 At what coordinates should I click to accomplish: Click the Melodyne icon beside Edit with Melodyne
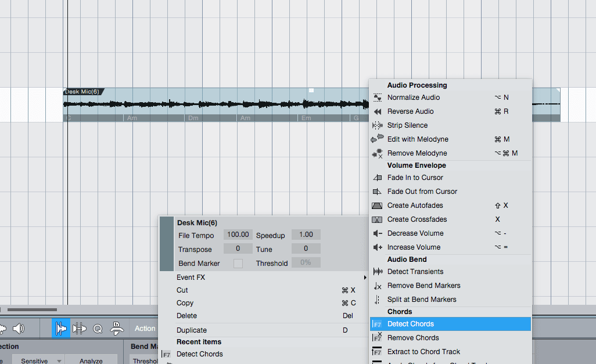(x=378, y=139)
